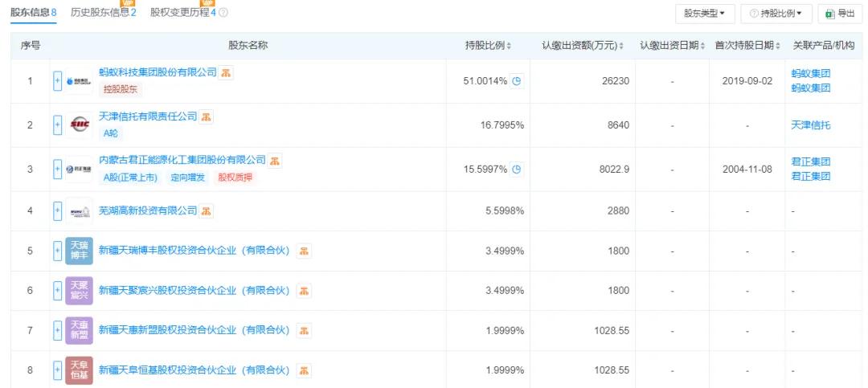Open equity structure icon beside 天津信托有限责任公司

(x=206, y=116)
